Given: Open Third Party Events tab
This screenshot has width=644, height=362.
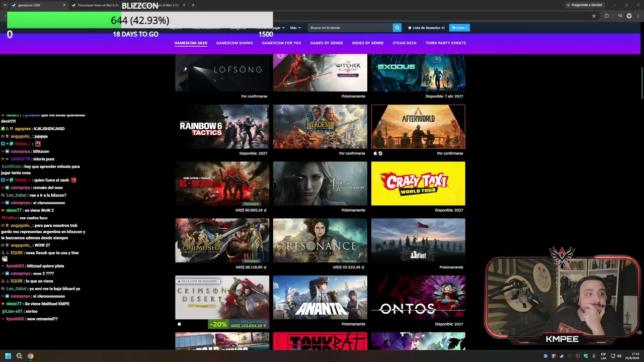Looking at the screenshot, I should [446, 43].
